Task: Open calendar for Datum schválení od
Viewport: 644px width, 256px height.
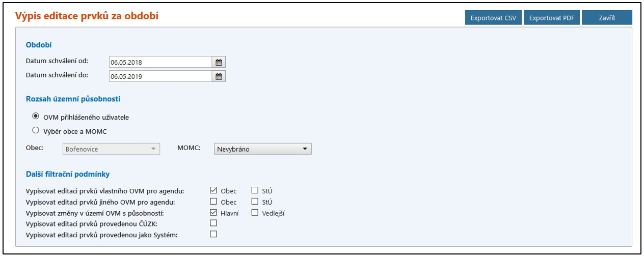Action: 219,63
